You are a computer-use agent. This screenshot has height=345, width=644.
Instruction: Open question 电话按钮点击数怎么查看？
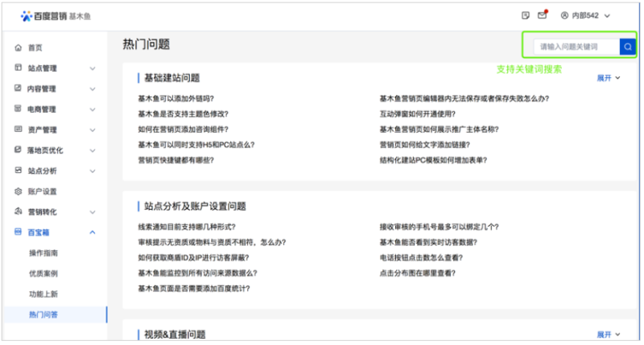(x=420, y=258)
